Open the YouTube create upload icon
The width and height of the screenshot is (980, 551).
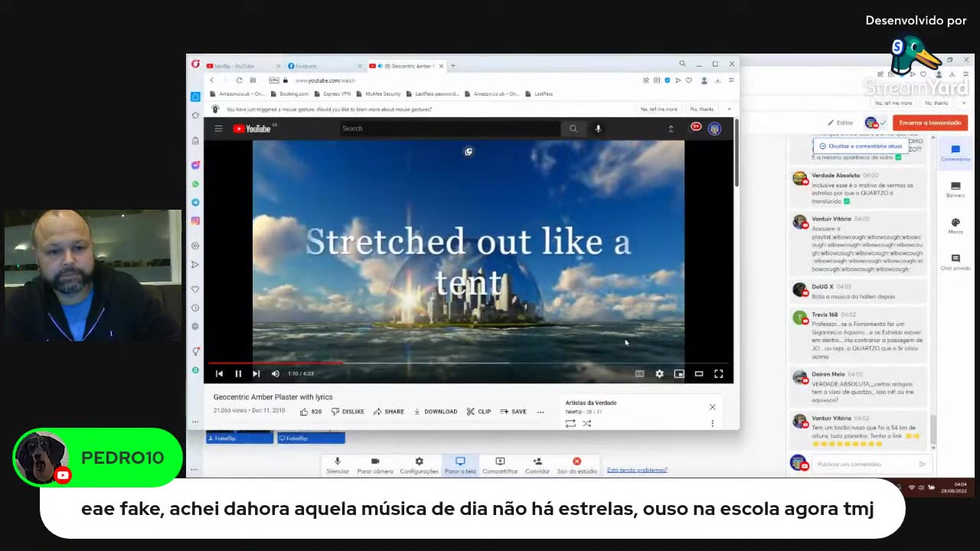click(671, 129)
